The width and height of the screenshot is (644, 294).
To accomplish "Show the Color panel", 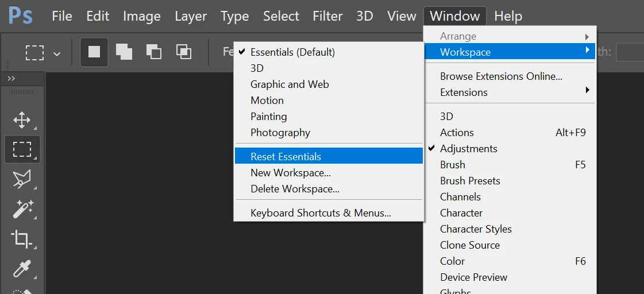I will click(510, 261).
